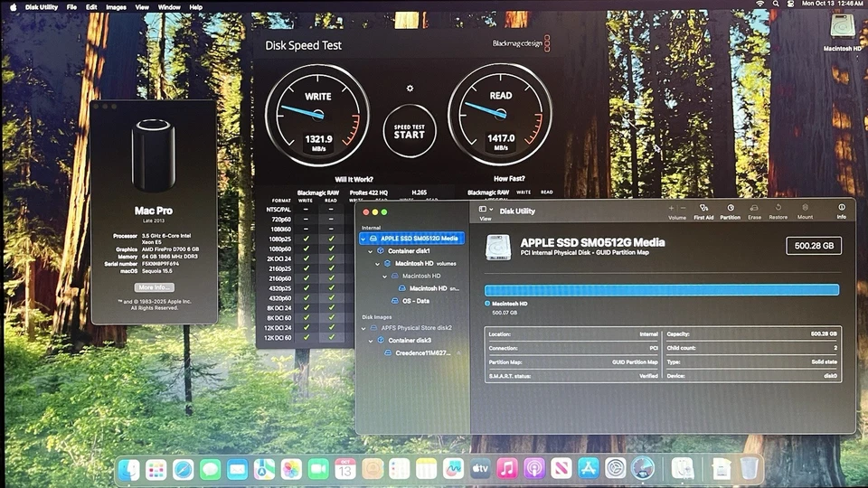This screenshot has width=868, height=488.
Task: Open the Partition tool in Disk Utility
Action: point(731,211)
